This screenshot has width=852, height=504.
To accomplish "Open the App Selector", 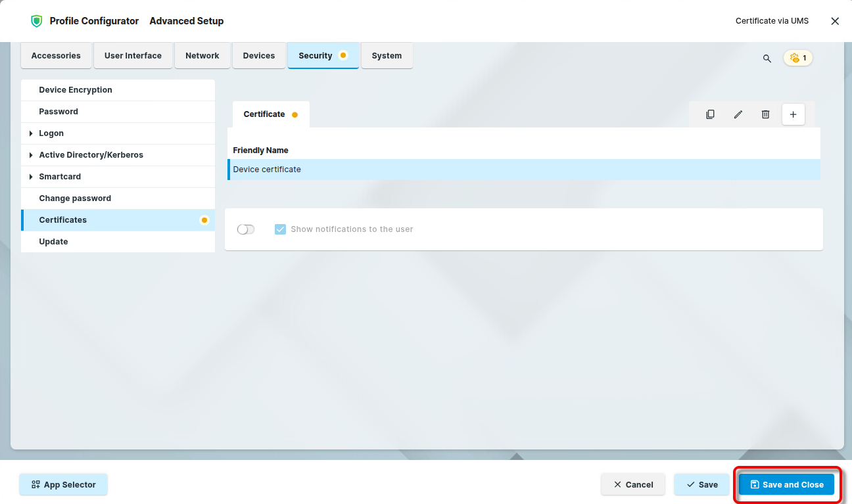I will (63, 484).
